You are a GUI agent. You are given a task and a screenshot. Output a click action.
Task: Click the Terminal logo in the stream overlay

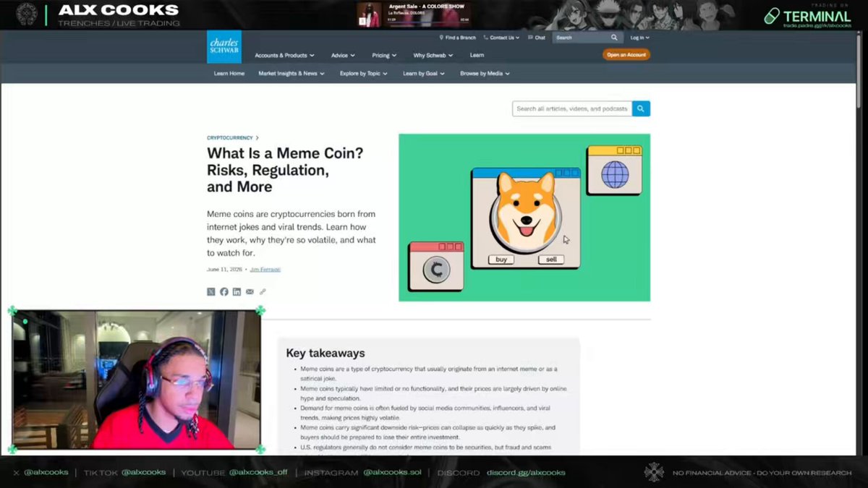(x=807, y=16)
